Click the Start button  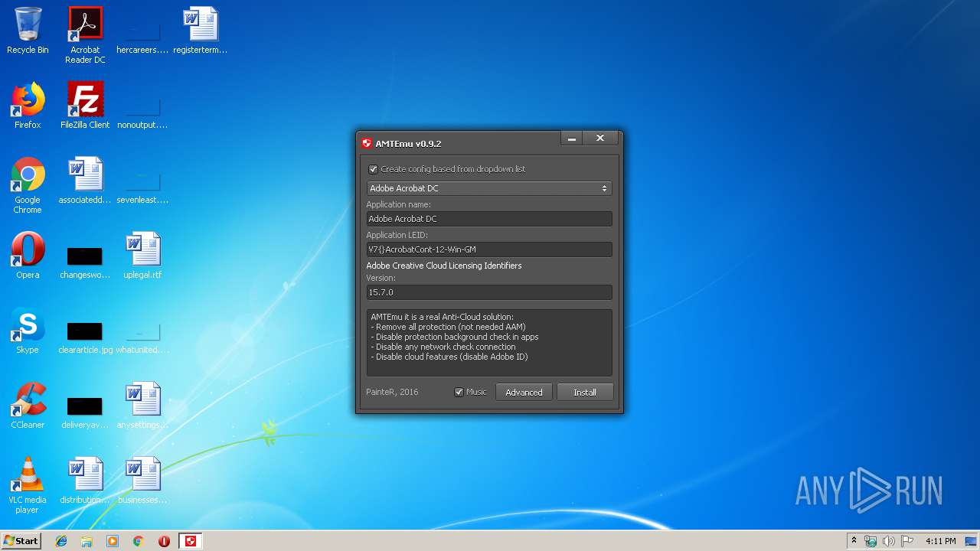click(x=21, y=541)
